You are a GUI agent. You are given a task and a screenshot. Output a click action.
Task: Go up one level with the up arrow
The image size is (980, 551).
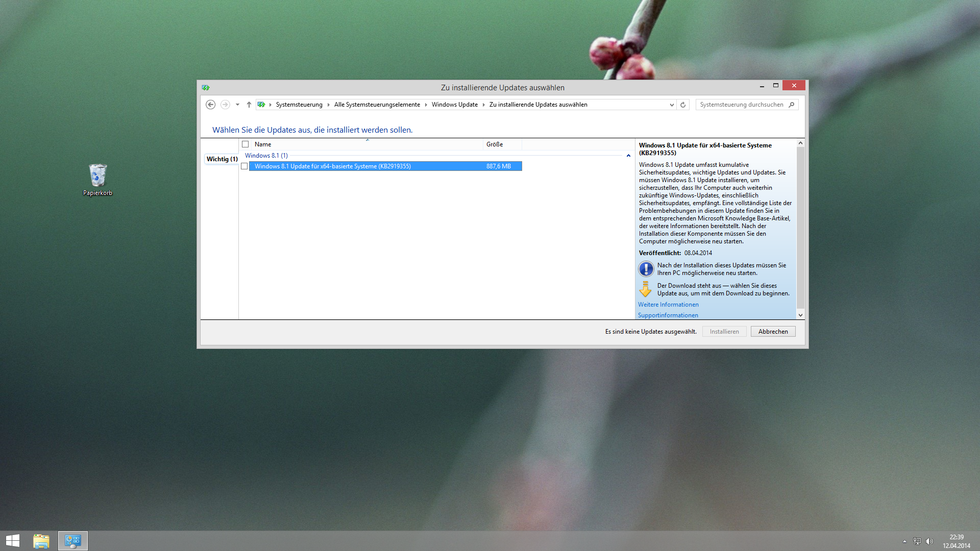(x=249, y=105)
